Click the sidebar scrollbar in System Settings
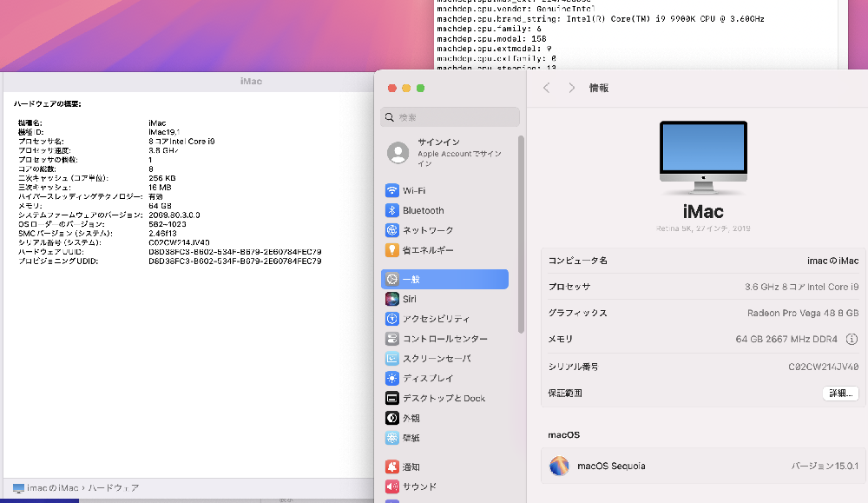 click(521, 235)
